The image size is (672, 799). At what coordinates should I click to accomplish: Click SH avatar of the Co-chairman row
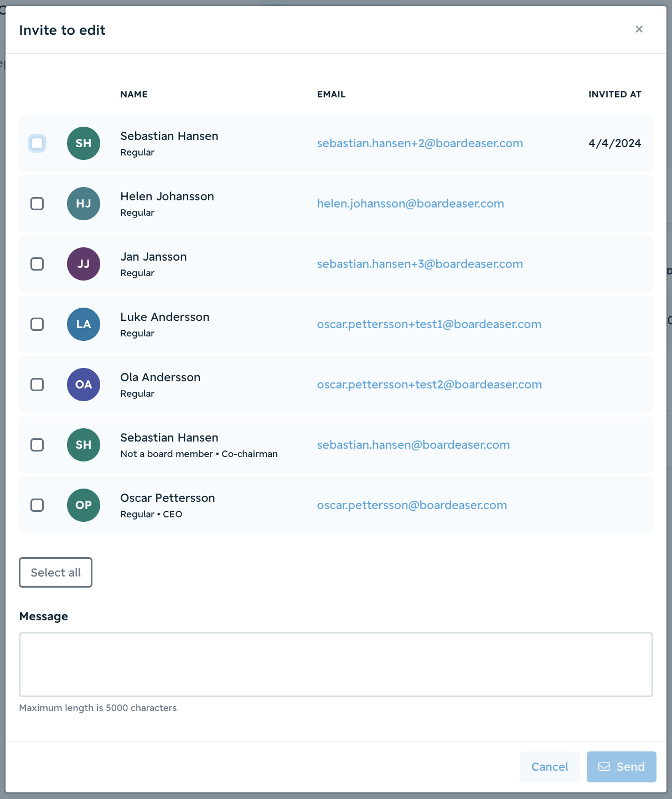(x=84, y=445)
